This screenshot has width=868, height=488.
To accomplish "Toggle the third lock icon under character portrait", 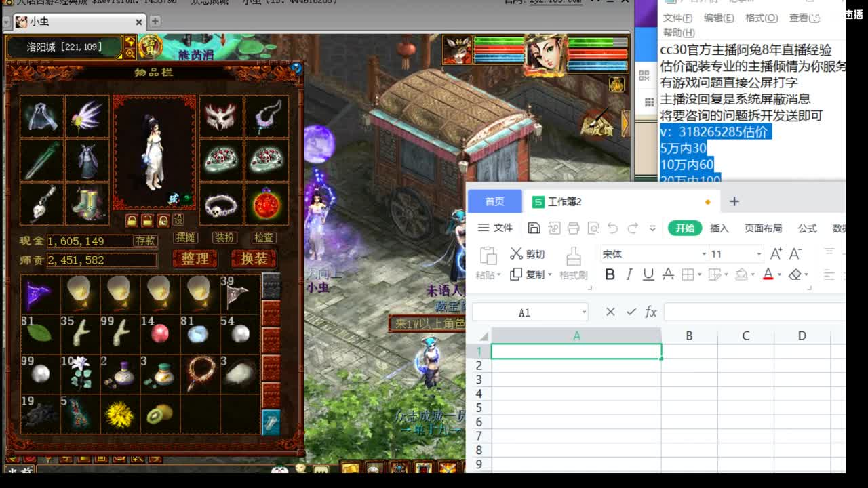I will coord(163,220).
